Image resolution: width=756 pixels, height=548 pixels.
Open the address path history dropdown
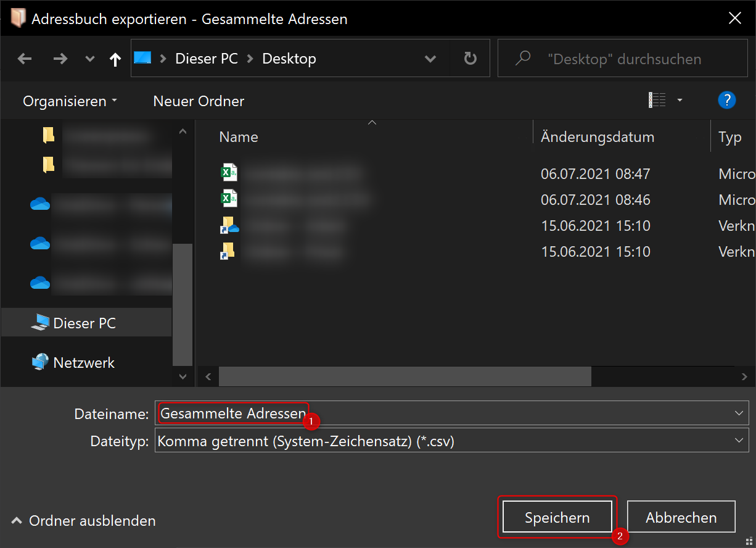pyautogui.click(x=430, y=59)
